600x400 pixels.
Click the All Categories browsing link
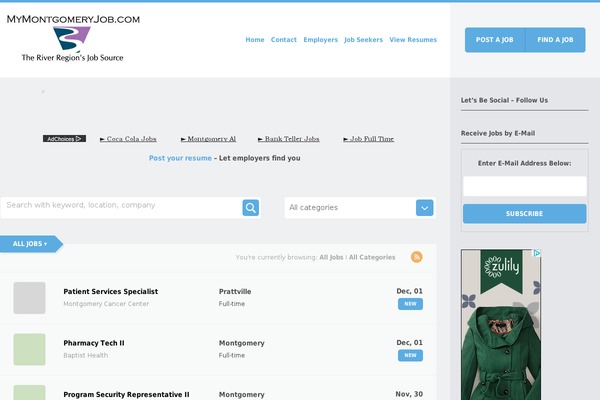click(372, 258)
